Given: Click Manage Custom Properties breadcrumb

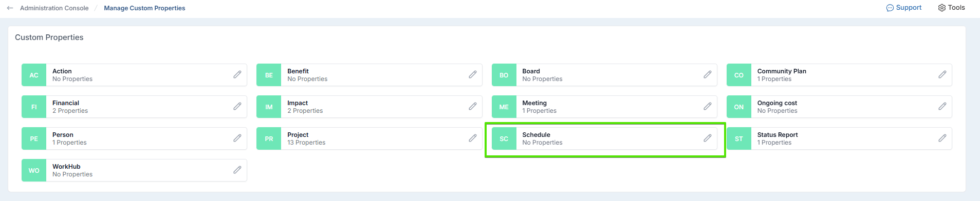Looking at the screenshot, I should click(x=144, y=8).
